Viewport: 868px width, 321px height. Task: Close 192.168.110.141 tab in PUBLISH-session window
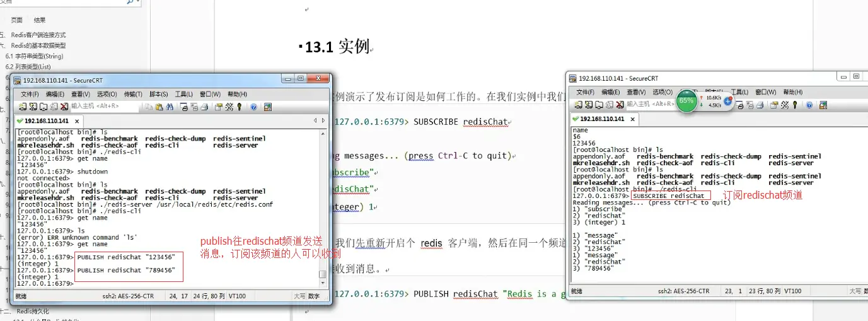point(77,121)
